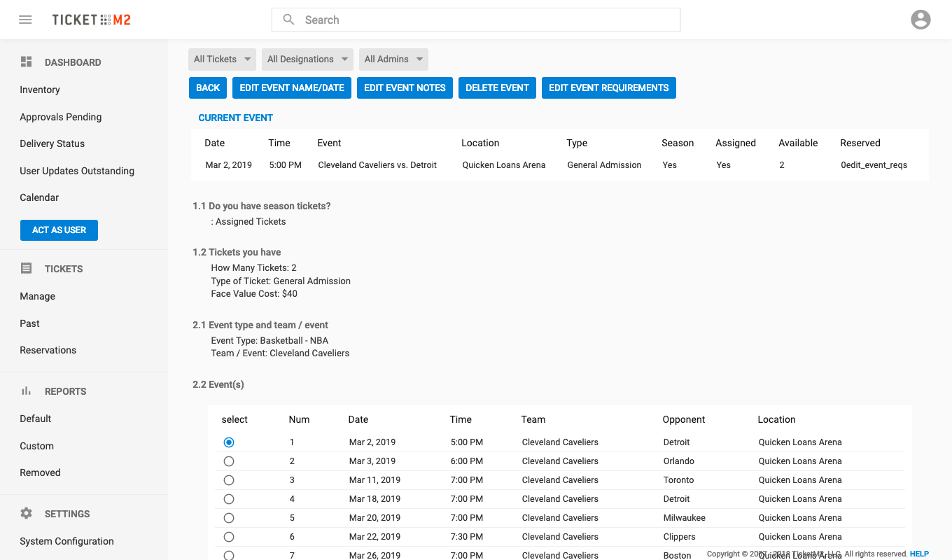Image resolution: width=952 pixels, height=560 pixels.
Task: Select the Mar 3 Orlando event radio button
Action: point(229,461)
